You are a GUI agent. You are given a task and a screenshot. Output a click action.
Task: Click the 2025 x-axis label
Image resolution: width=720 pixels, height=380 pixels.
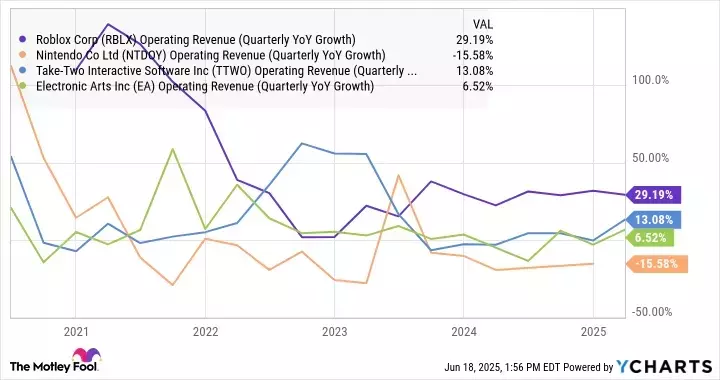click(593, 332)
